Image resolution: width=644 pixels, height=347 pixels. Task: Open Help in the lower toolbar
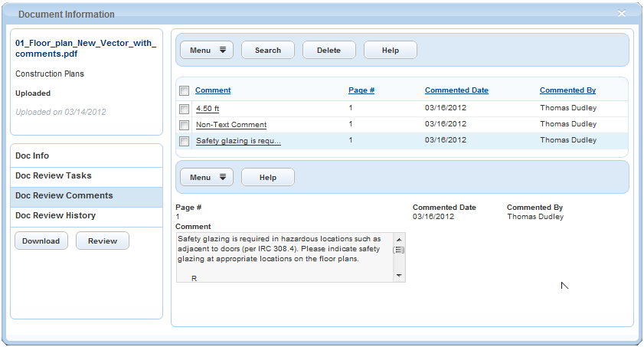pos(268,178)
